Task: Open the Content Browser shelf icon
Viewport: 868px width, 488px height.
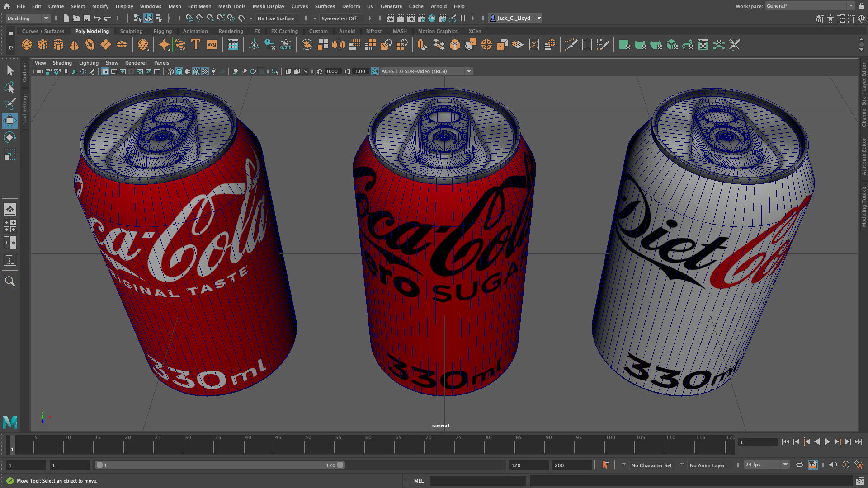Action: tap(233, 45)
